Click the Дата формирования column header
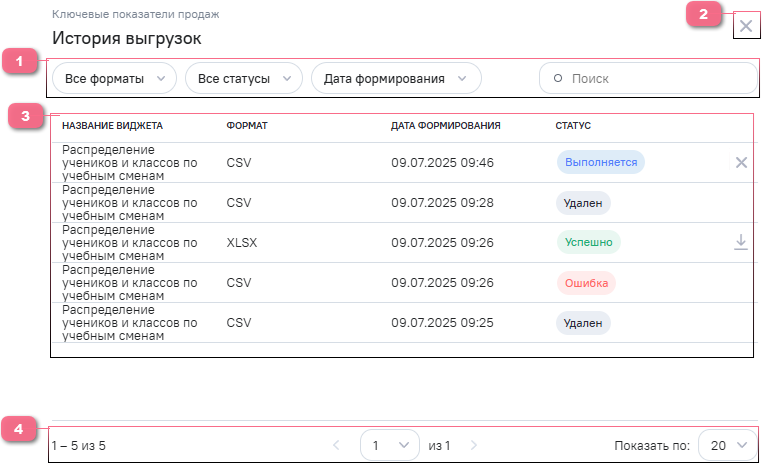 446,126
